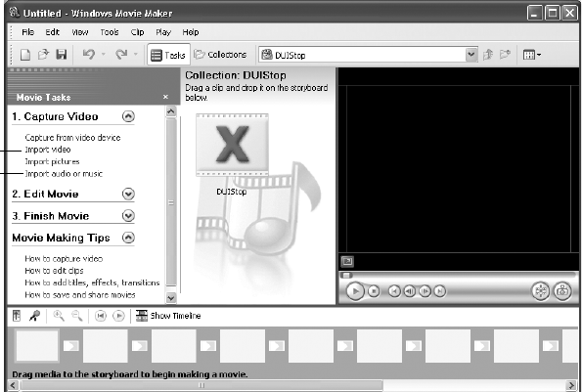
Task: Click the Set Audio Levels icon
Action: coord(17,316)
